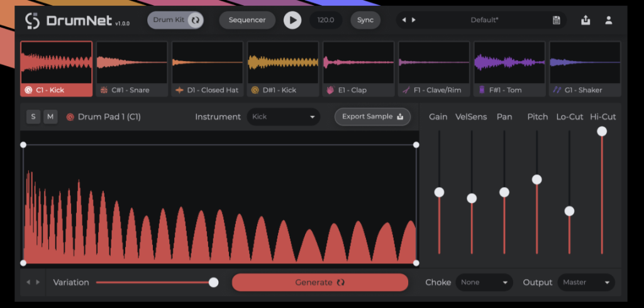Click tom icon on F#1 pad
The image size is (644, 308).
482,90
